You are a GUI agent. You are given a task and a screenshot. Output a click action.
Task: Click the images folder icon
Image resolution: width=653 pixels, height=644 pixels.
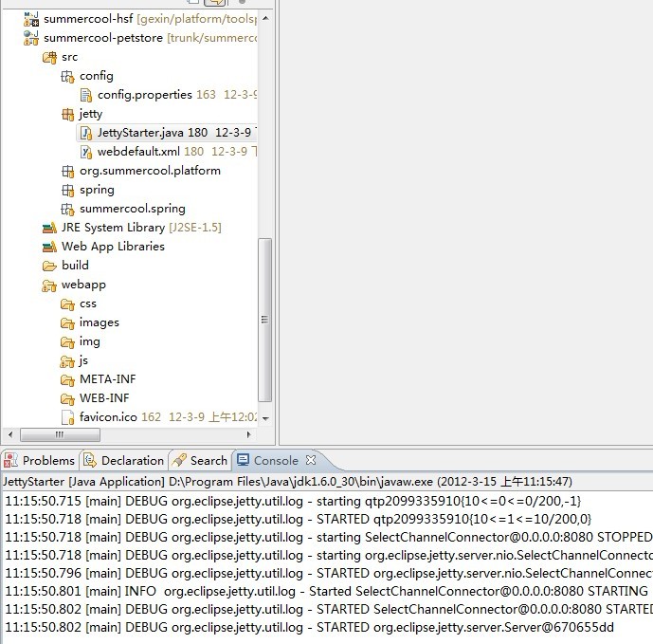(x=67, y=323)
